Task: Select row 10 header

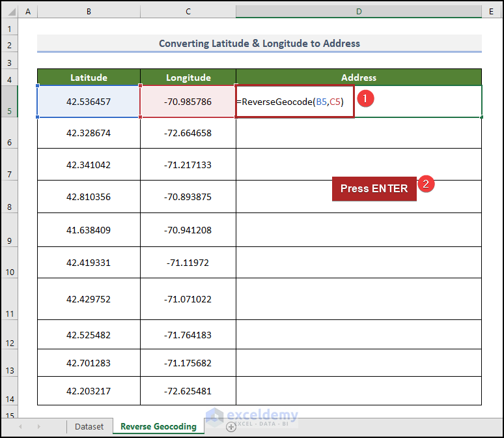Action: (9, 263)
